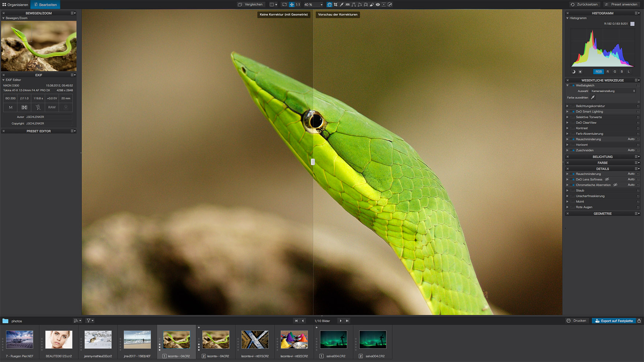Click the Zurücksetzen reset button

(x=584, y=4)
